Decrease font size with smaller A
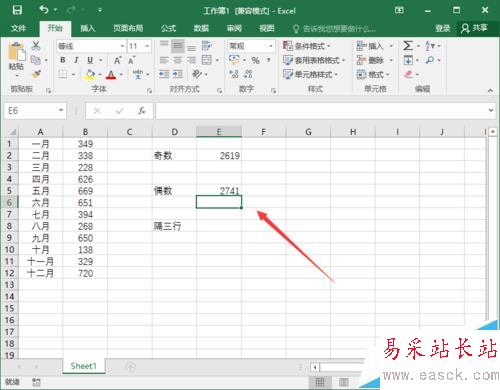Screen dimensions: 500x390 tap(131, 60)
